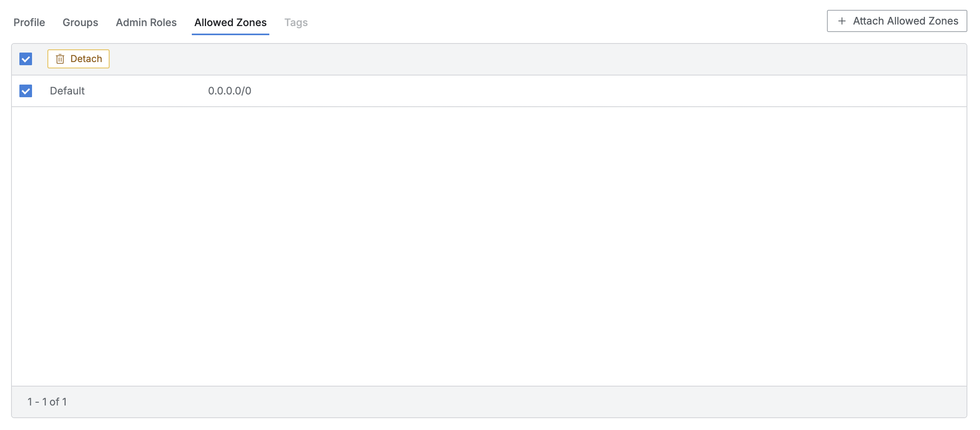The image size is (980, 430).
Task: Deselect the Default zone row checkbox
Action: 26,91
